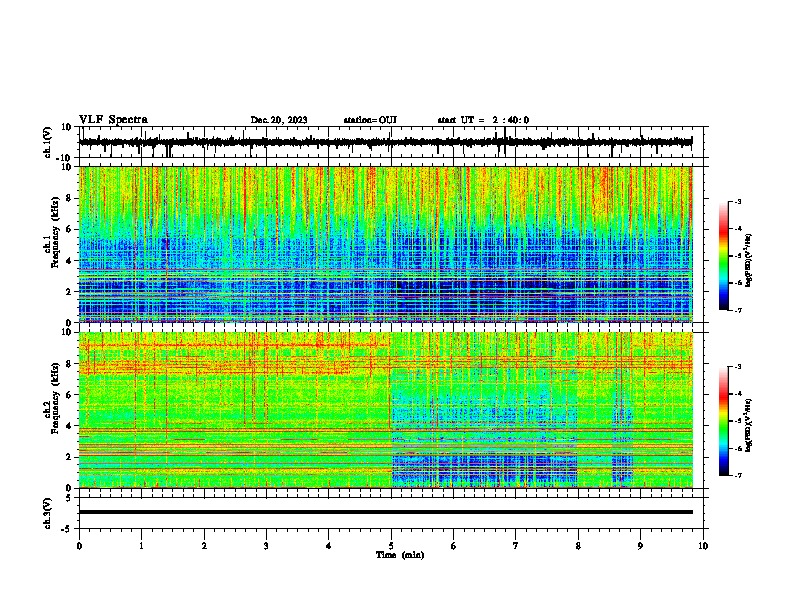Click the ch.2 spectrogram color scale bar
The image size is (792, 612).
coord(723,421)
